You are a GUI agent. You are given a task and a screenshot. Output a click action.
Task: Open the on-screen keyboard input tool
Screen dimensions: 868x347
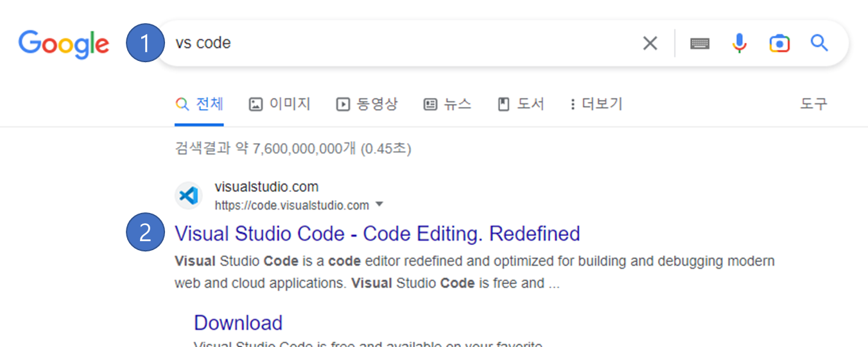[x=700, y=44]
